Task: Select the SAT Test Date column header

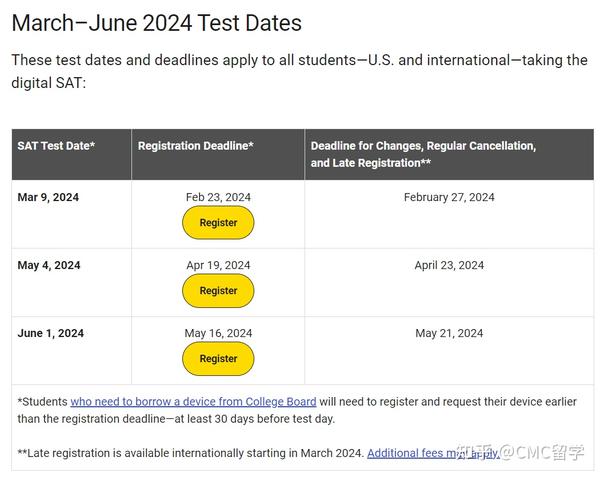Action: 56,146
